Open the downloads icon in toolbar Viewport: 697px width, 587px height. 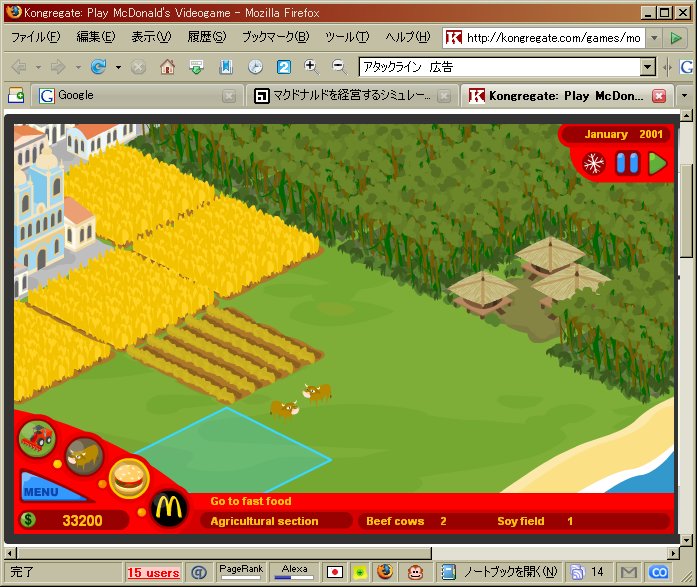(x=196, y=67)
